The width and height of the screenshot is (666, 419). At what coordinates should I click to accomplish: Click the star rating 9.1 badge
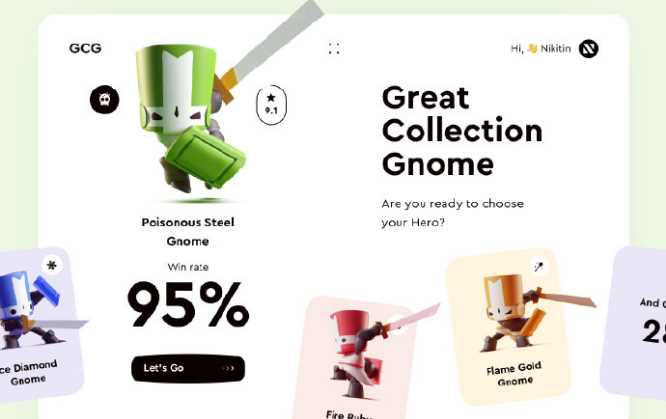271,105
